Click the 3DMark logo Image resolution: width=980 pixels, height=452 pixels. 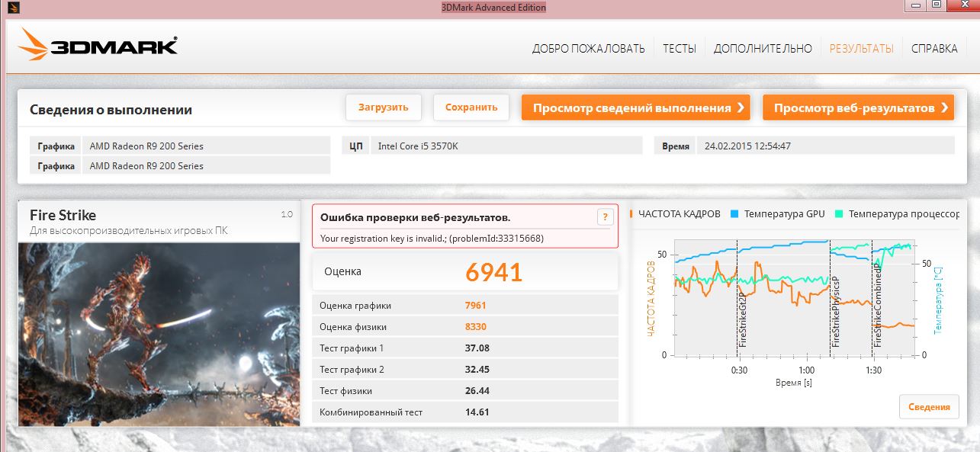coord(98,46)
